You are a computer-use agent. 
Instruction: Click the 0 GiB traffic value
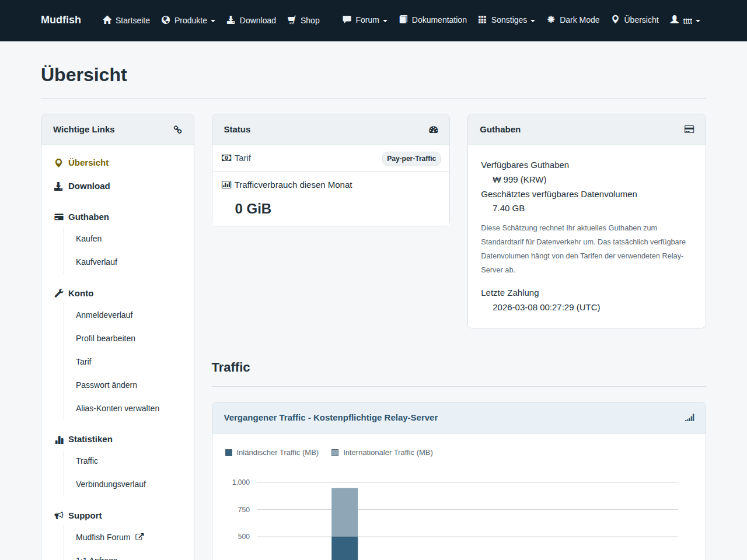(x=253, y=209)
